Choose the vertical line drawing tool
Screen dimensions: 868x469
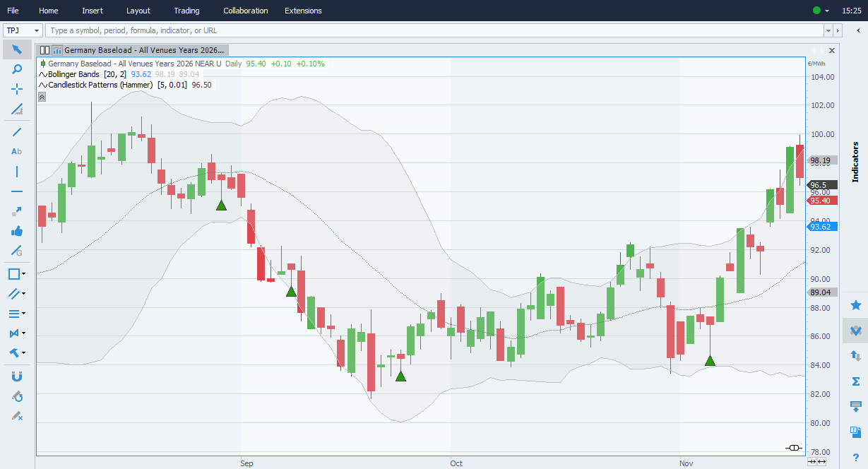pos(17,172)
